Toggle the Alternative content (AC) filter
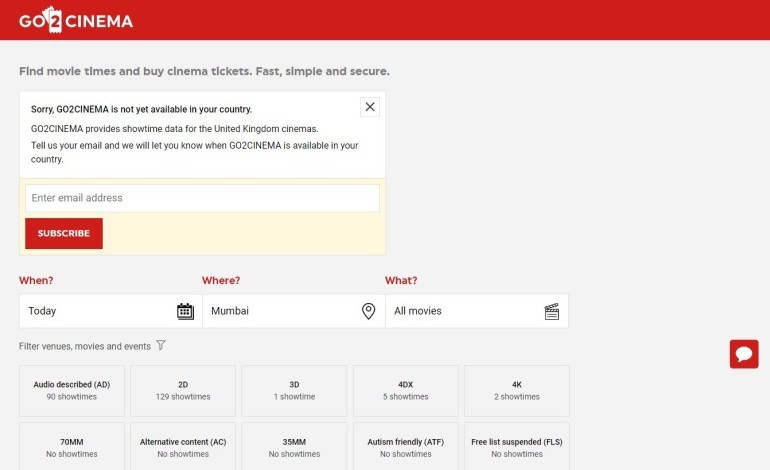 point(183,446)
